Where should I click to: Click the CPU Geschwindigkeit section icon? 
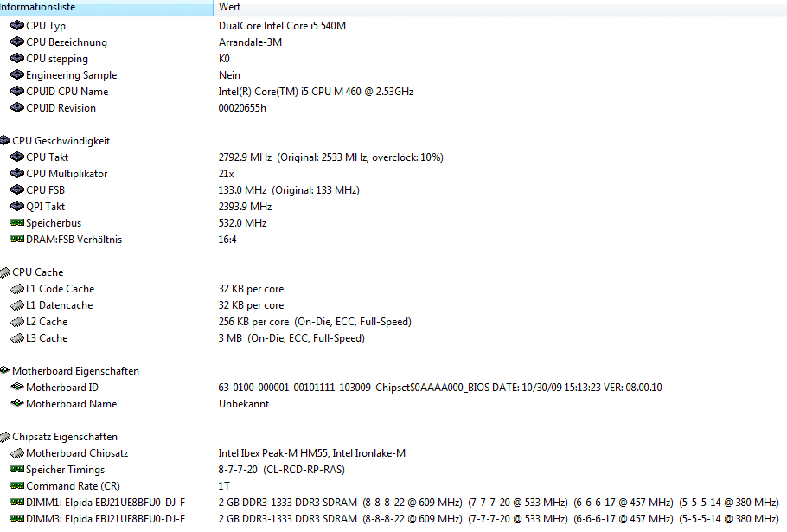[x=5, y=140]
